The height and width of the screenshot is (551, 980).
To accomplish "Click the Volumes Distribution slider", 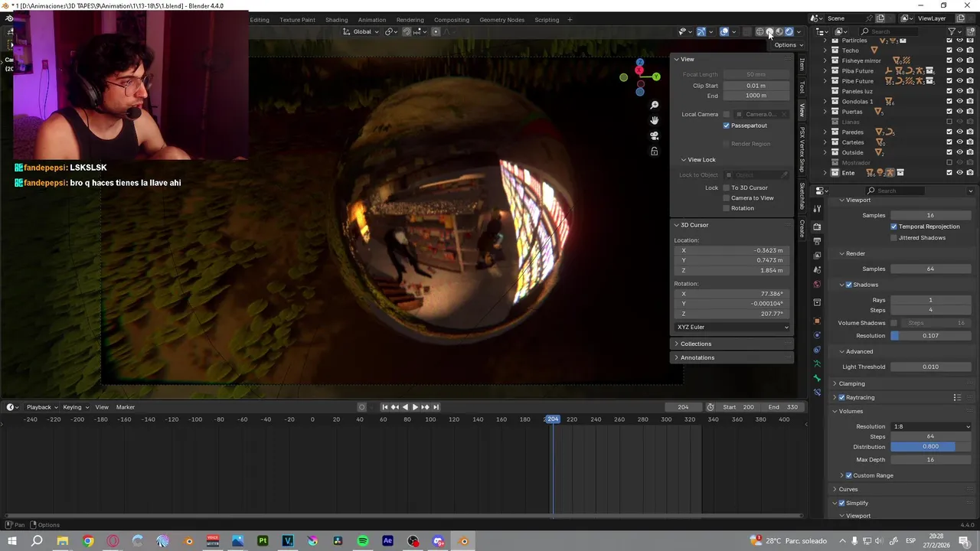I will 930,447.
